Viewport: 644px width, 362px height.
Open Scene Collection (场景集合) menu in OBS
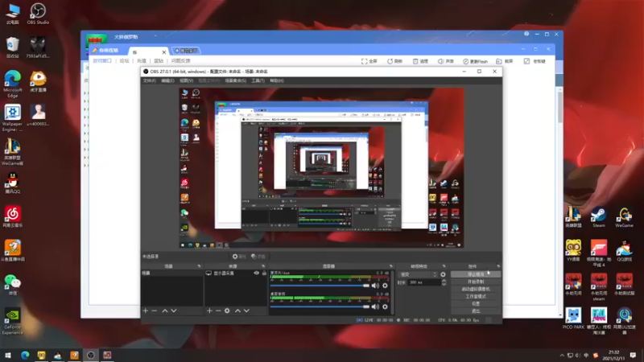(236, 80)
